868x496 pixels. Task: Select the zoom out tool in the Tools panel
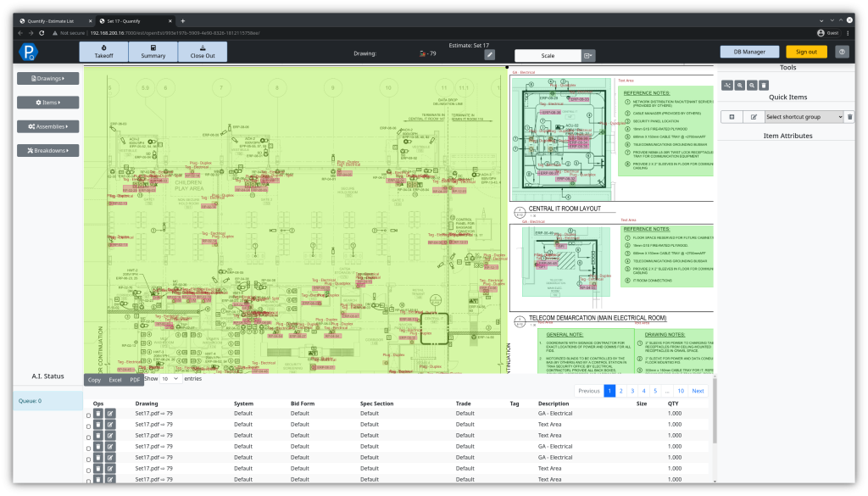tap(749, 85)
